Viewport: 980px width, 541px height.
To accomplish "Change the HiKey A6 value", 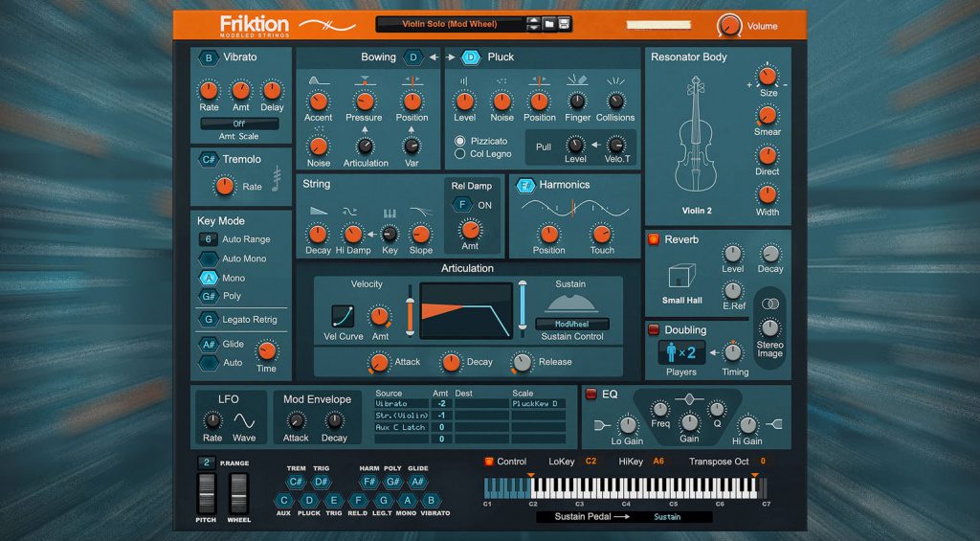I will pyautogui.click(x=658, y=462).
